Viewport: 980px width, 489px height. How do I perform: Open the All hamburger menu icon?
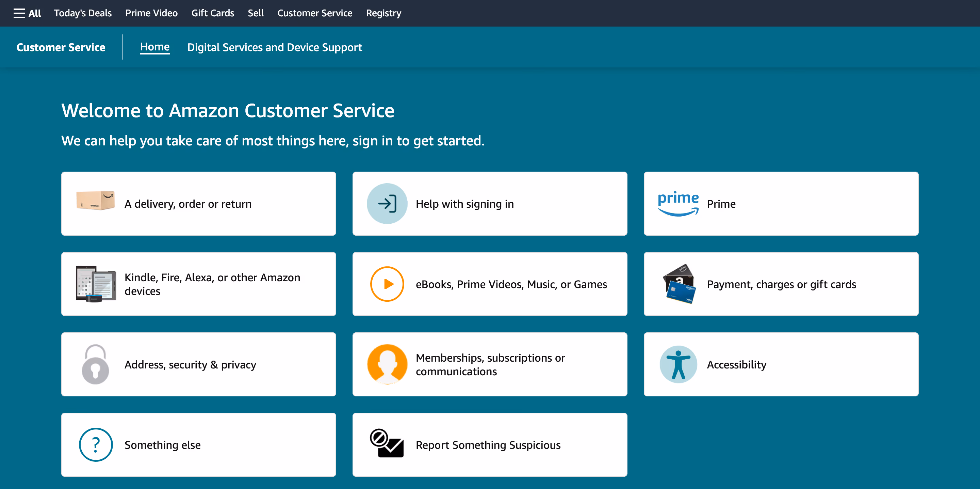19,13
